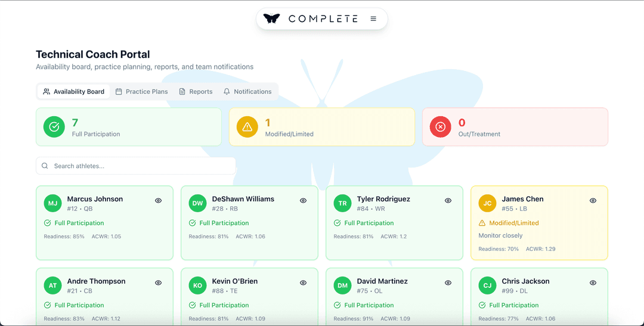Click the KO avatar for Kevin O'Brien
Image resolution: width=644 pixels, height=326 pixels.
pyautogui.click(x=197, y=285)
